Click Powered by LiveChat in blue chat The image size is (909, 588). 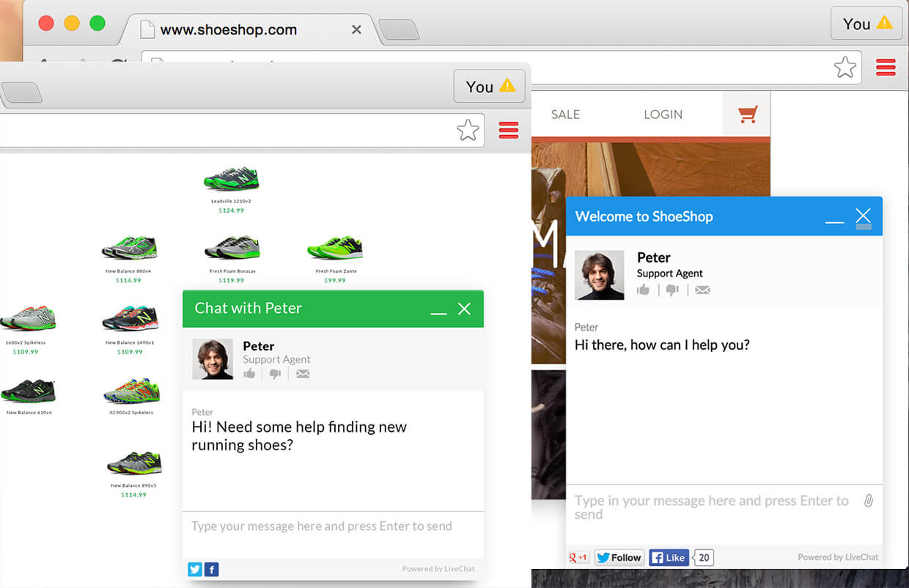(x=838, y=557)
